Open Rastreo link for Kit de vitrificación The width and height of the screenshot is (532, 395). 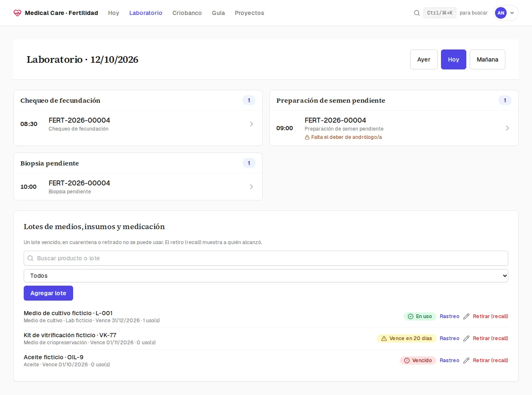coord(449,338)
